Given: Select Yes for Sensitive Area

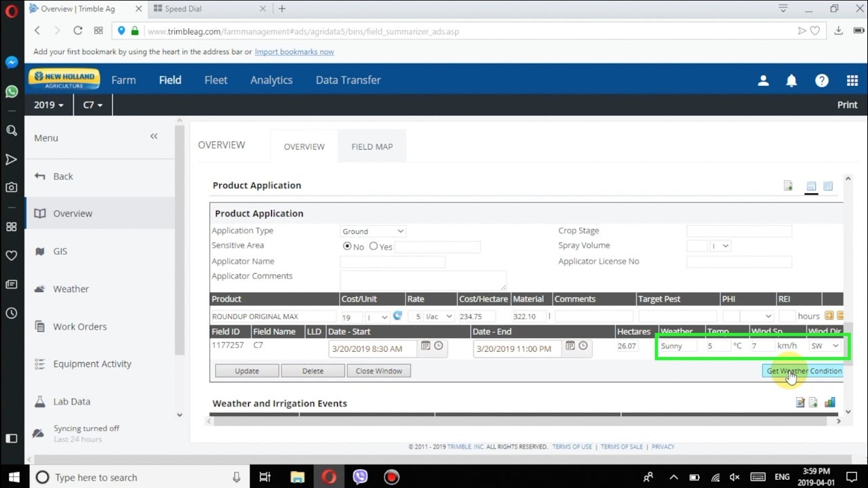Looking at the screenshot, I should [374, 246].
